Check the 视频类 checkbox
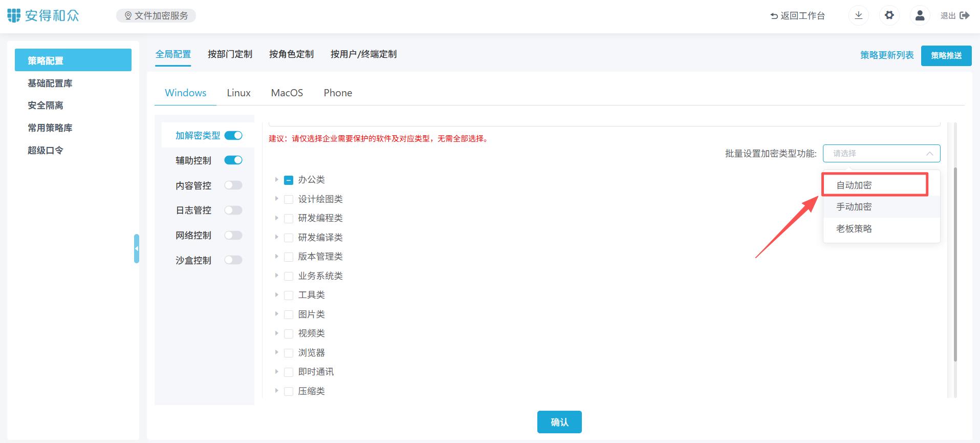The image size is (980, 443). [289, 334]
